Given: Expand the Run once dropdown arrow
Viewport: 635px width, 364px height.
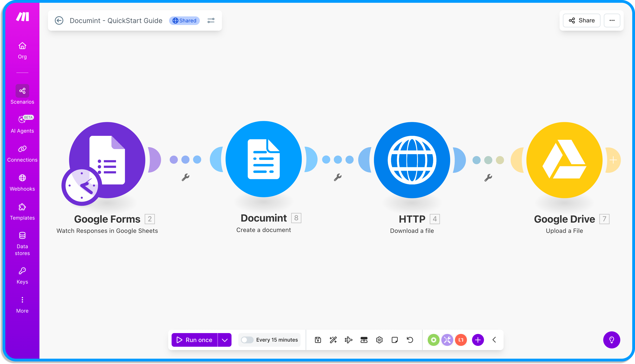Looking at the screenshot, I should click(x=225, y=340).
